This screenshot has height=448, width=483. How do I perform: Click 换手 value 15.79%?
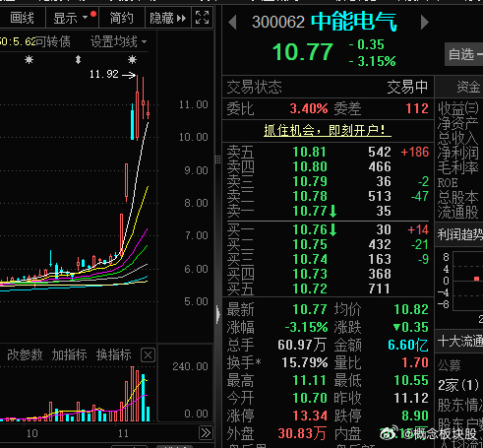coord(305,362)
